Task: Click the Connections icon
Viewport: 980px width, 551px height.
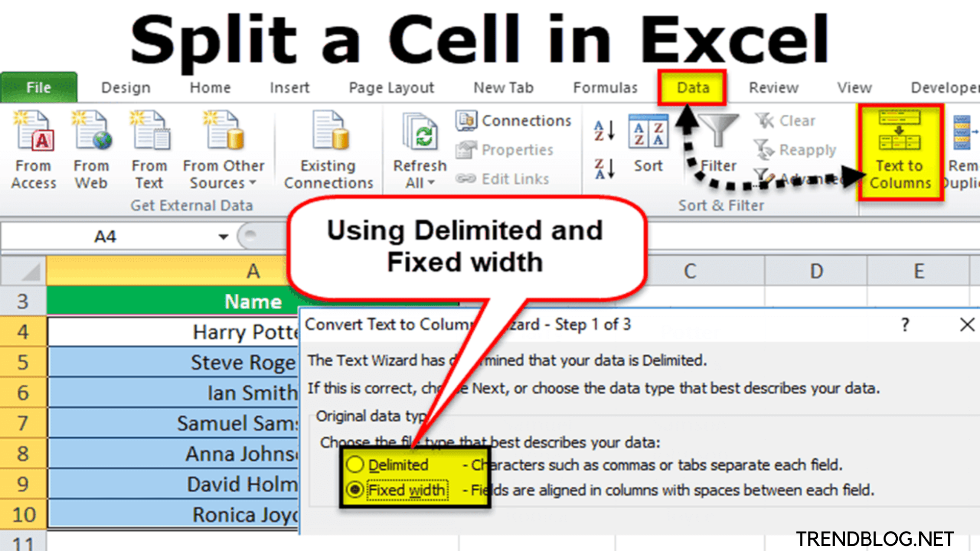Action: pos(467,120)
